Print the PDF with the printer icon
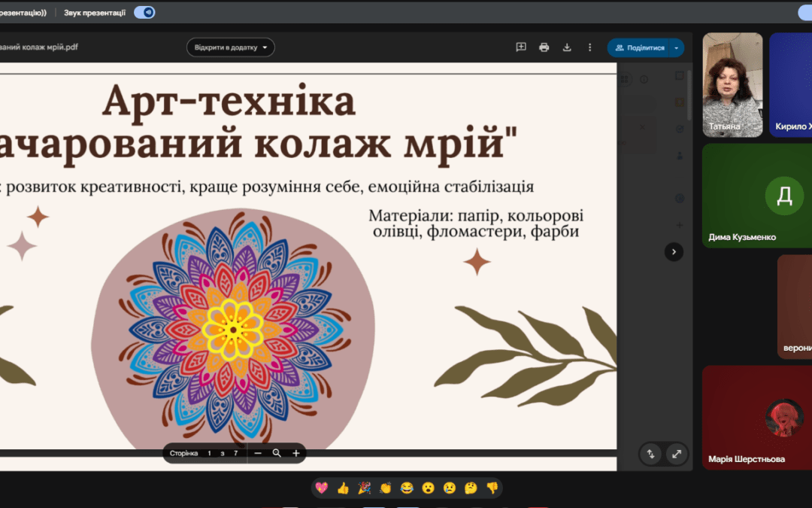Viewport: 812px width, 508px height. pos(544,47)
